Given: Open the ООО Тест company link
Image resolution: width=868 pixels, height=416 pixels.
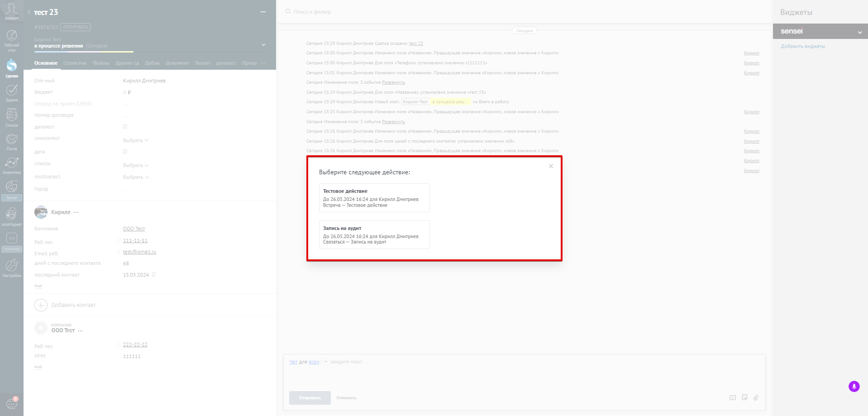Looking at the screenshot, I should tap(134, 229).
